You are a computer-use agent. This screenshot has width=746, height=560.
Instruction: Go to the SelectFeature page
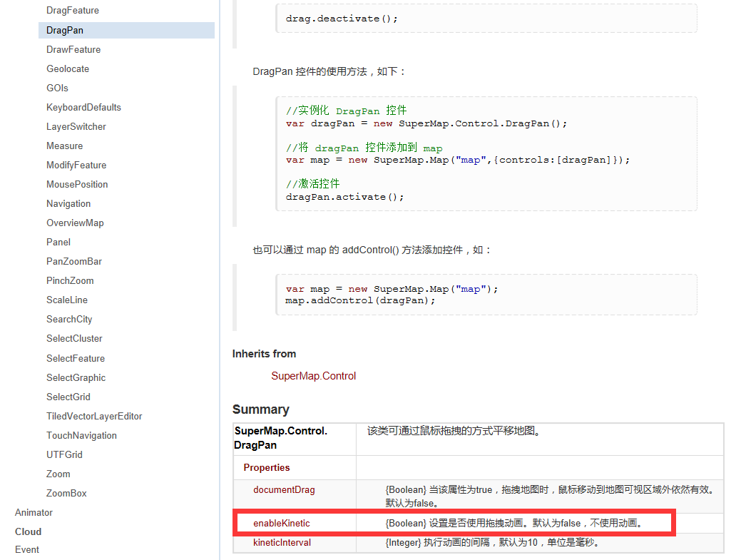pyautogui.click(x=76, y=358)
